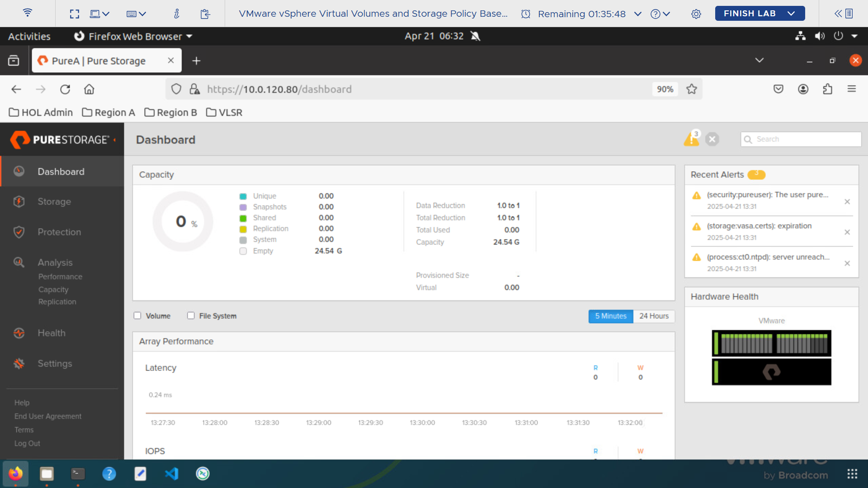Switch to the 24 Hours performance tab

coord(654,316)
